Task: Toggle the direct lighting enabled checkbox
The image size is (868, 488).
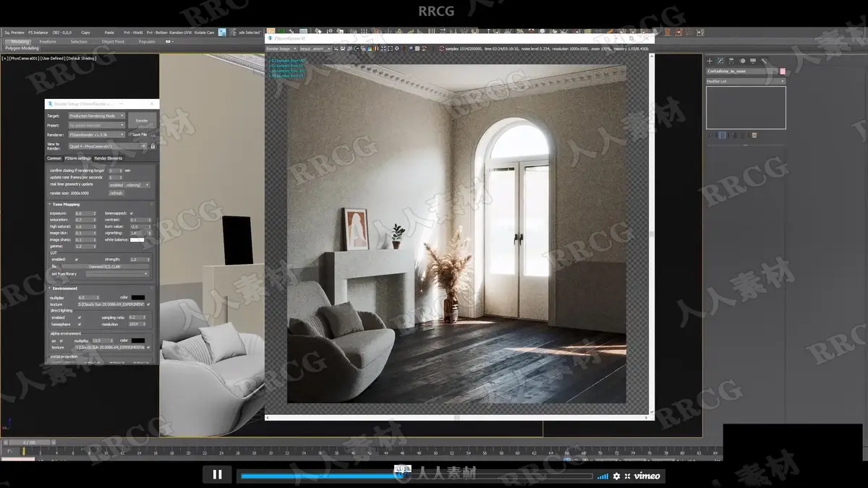Action: (x=79, y=317)
